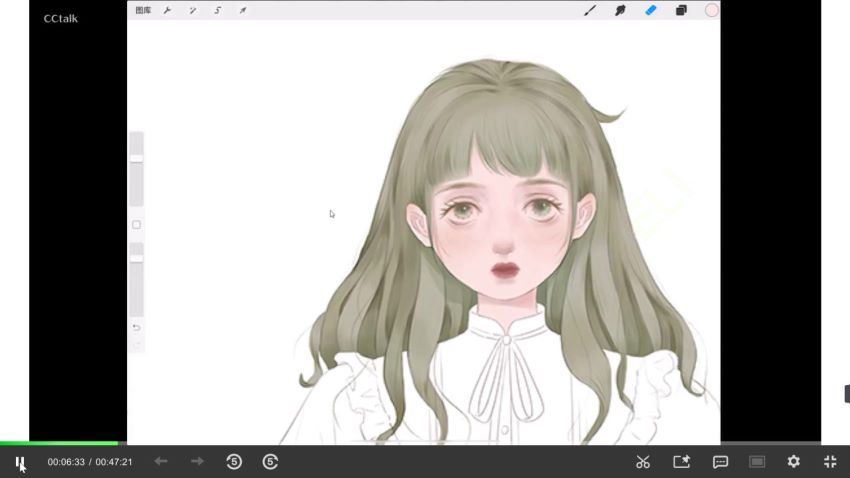Image resolution: width=850 pixels, height=478 pixels.
Task: Pause the video playback
Action: [x=20, y=462]
